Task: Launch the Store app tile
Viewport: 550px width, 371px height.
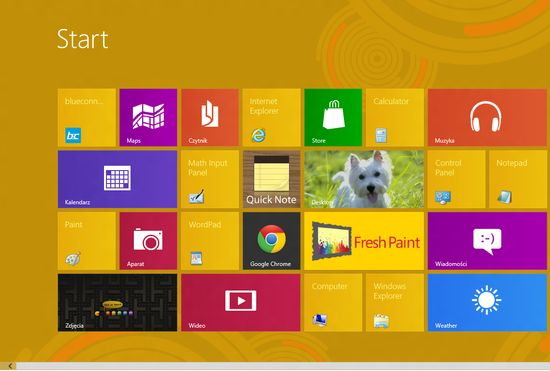Action: click(x=333, y=117)
